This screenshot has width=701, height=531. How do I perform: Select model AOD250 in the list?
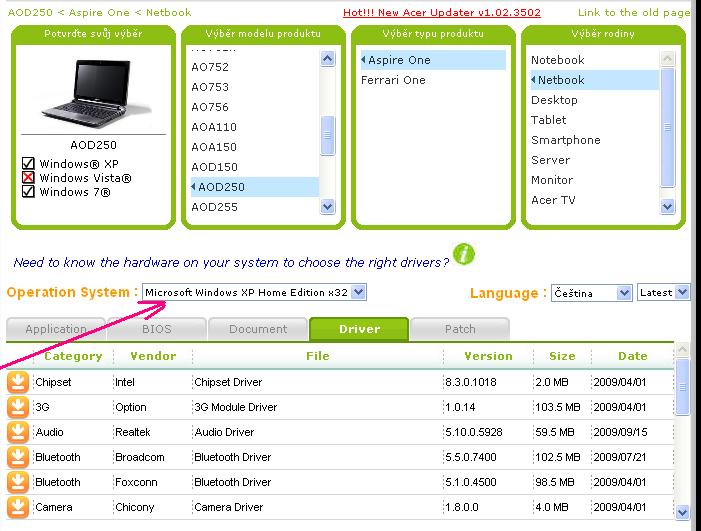254,187
